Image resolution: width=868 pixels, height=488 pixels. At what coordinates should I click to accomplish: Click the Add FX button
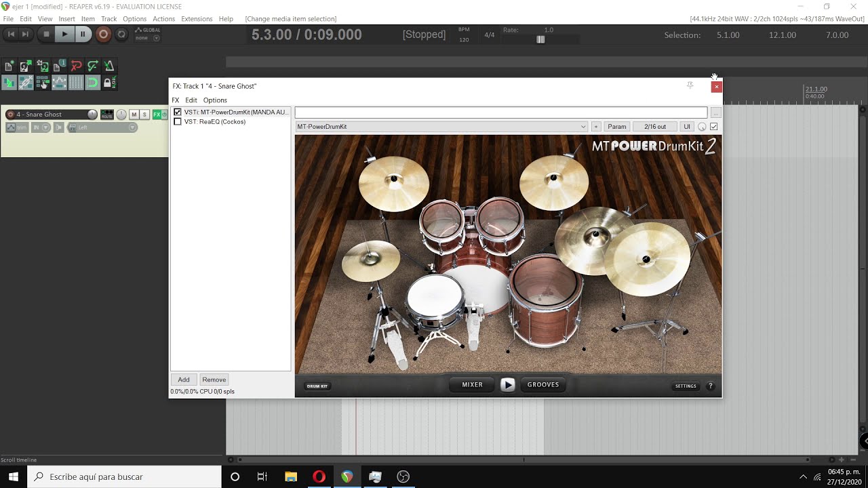184,380
